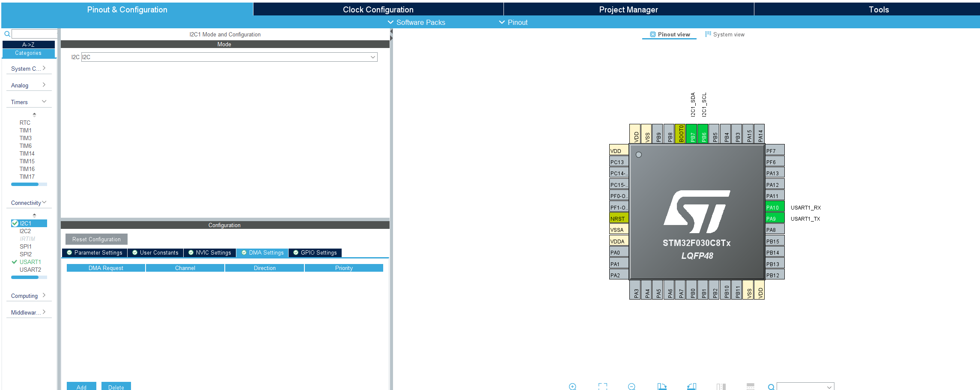The image size is (980, 390).
Task: Open the Project Manager tab
Action: [x=629, y=9]
